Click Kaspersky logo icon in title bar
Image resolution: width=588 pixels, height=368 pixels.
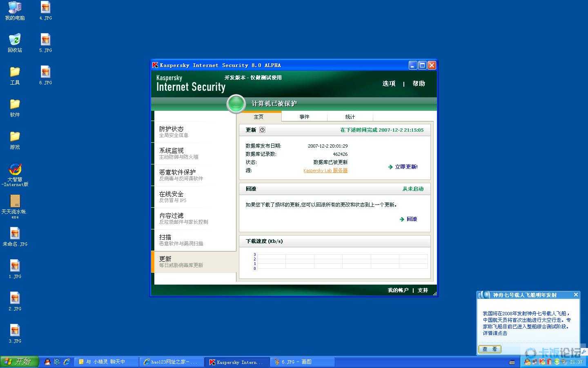pyautogui.click(x=155, y=65)
